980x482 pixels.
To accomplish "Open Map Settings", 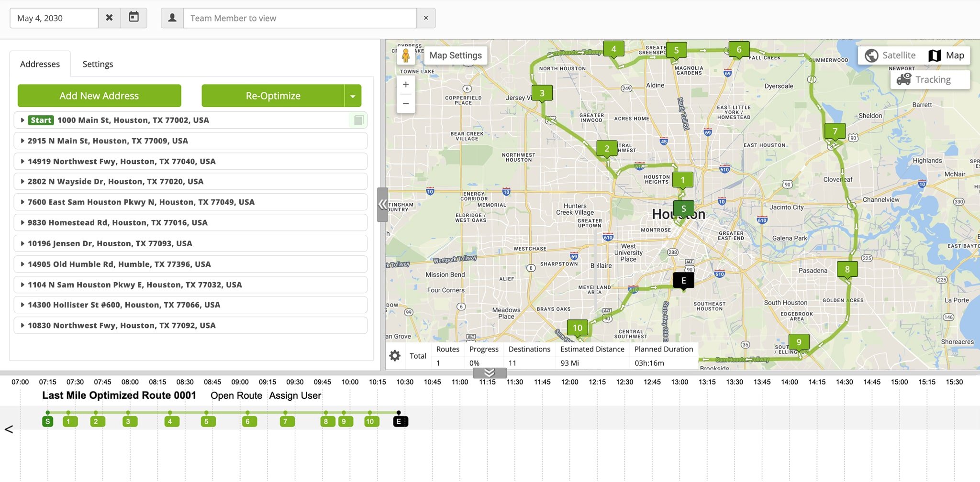I will click(456, 55).
